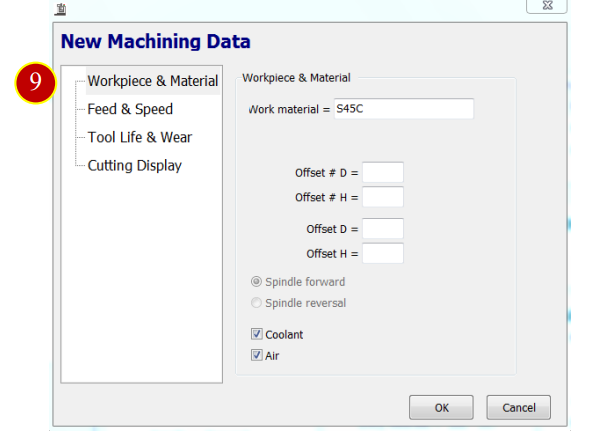
Task: Click the application icon in the title bar
Action: [60, 9]
